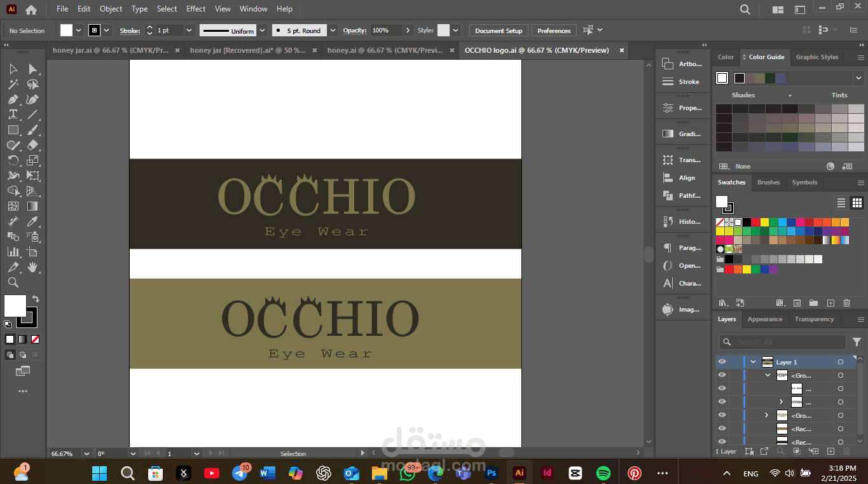Expand the Opacity slider arrow

tap(408, 30)
